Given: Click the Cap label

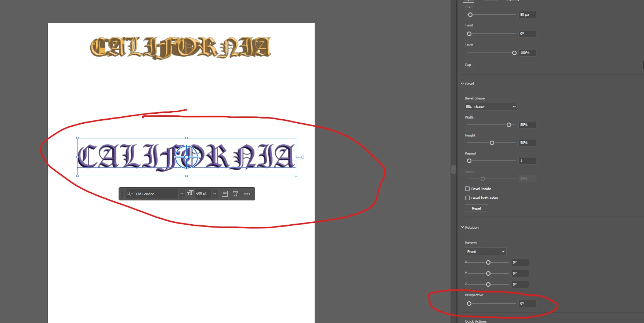Looking at the screenshot, I should coord(468,65).
